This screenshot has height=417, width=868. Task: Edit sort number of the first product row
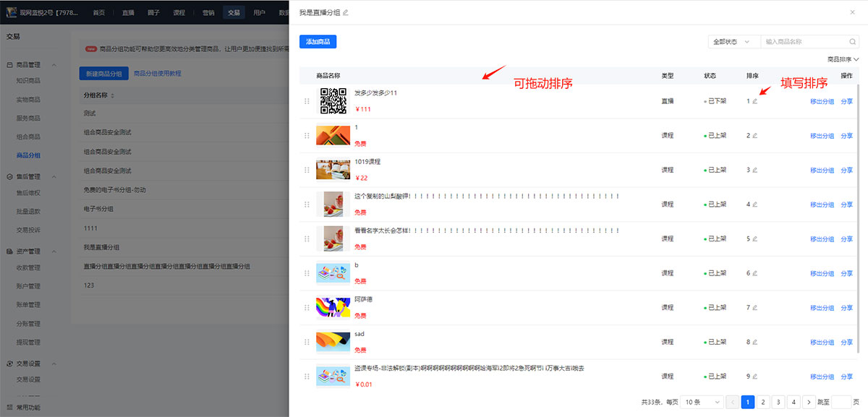pos(755,101)
